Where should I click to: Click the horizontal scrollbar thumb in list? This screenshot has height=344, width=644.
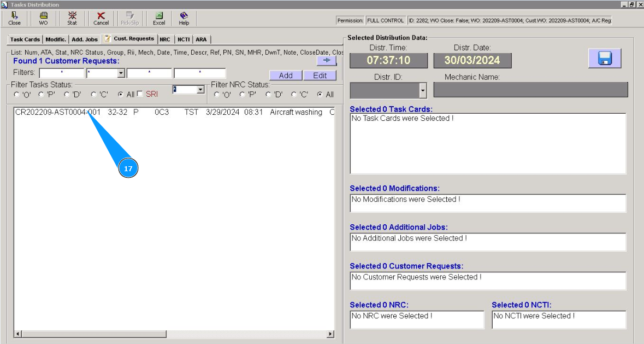[x=93, y=334]
